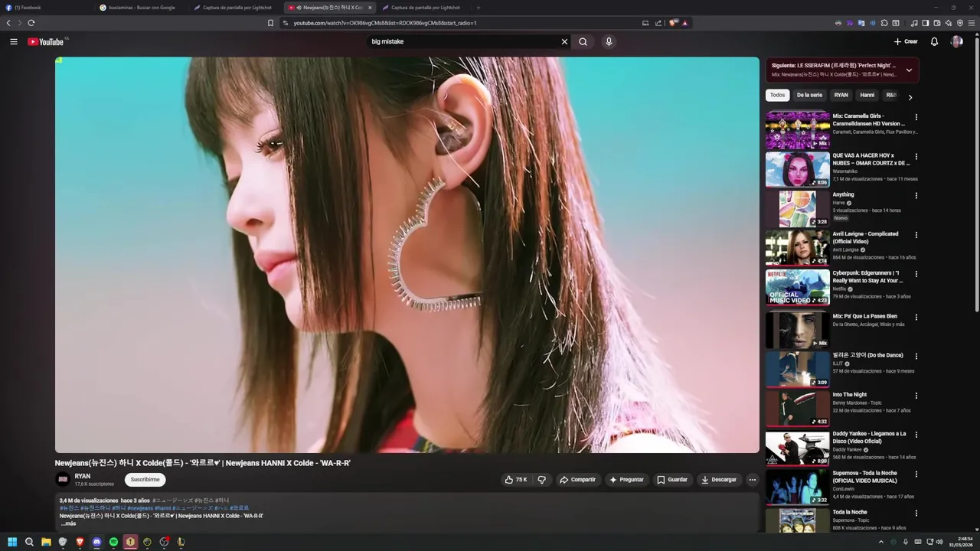
Task: Open options for Cyberpunk Edgerunners video
Action: [916, 274]
